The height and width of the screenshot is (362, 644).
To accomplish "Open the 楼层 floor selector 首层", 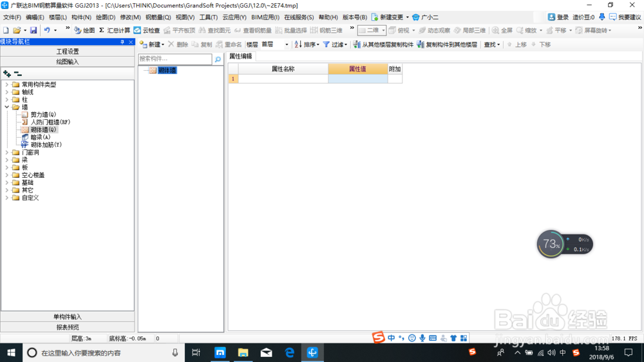I will pyautogui.click(x=275, y=44).
